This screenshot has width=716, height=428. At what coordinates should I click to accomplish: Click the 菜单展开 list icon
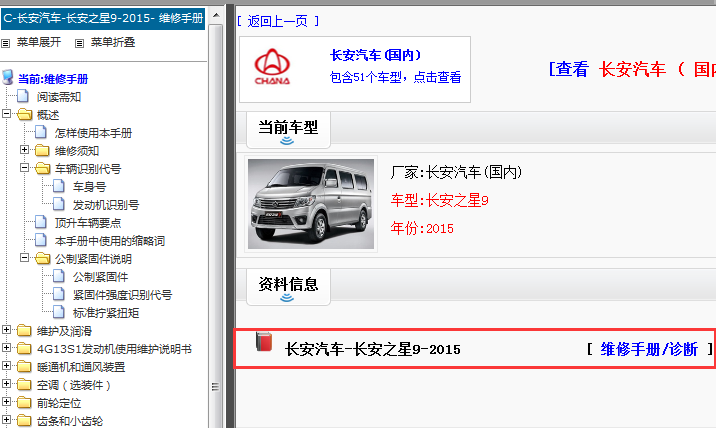(5, 43)
